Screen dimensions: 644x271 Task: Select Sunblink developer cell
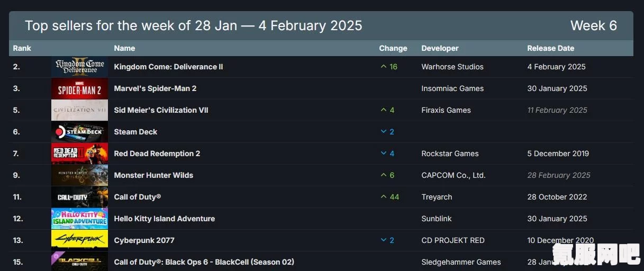(437, 219)
